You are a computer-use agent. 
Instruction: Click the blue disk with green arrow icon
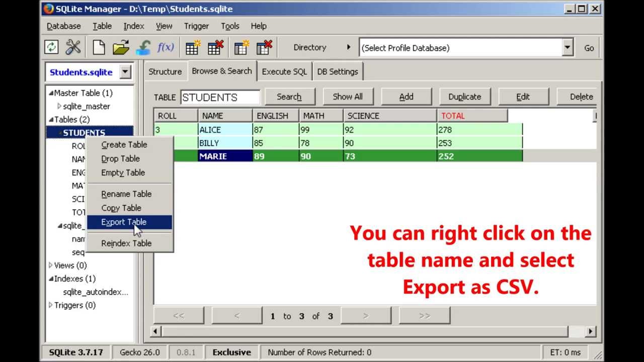tap(143, 48)
